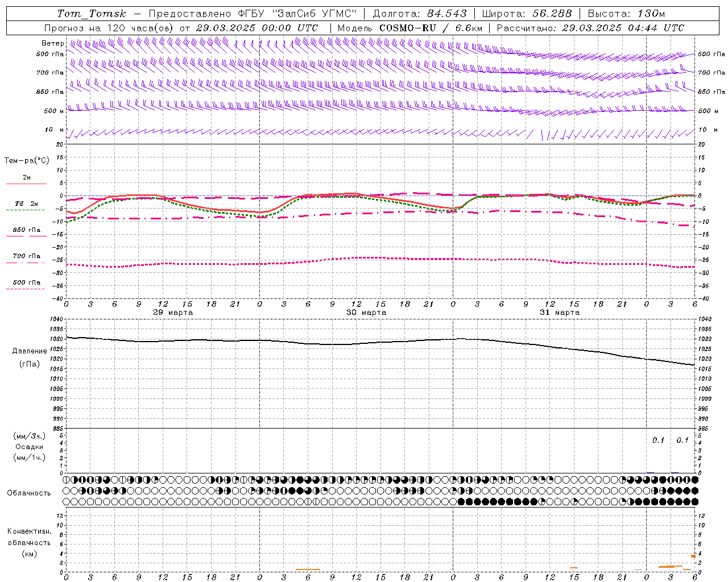Click the Долгота: 84.543 value
The image size is (728, 582).
click(x=420, y=14)
